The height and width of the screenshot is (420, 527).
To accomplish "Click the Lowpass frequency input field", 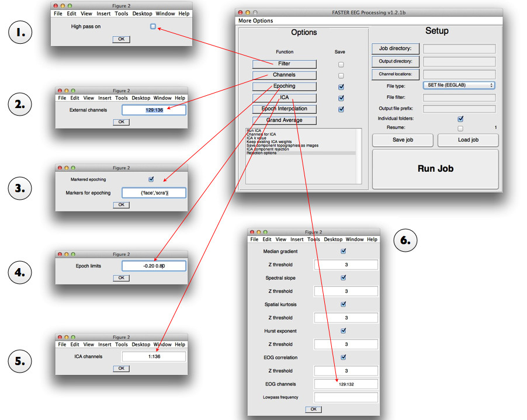I will [x=346, y=397].
